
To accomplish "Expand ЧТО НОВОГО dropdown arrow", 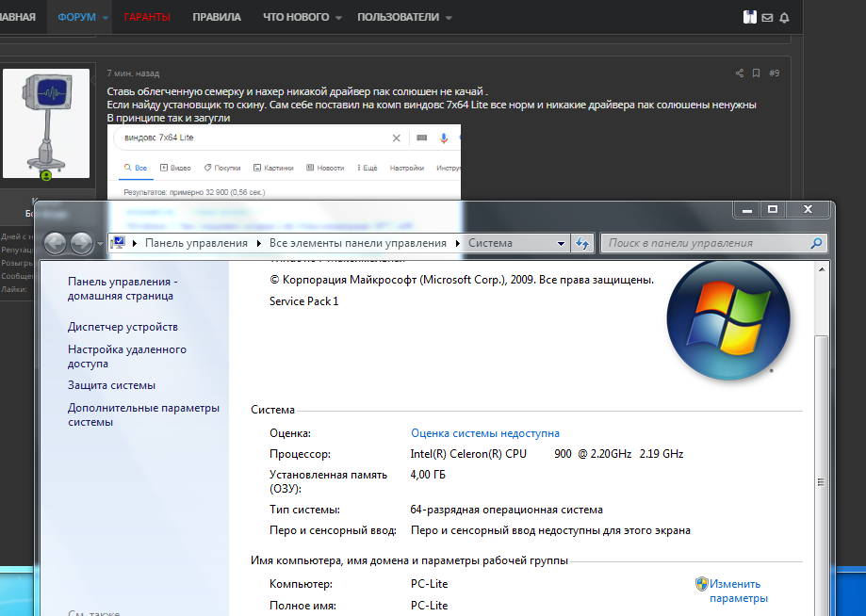I will pyautogui.click(x=338, y=18).
